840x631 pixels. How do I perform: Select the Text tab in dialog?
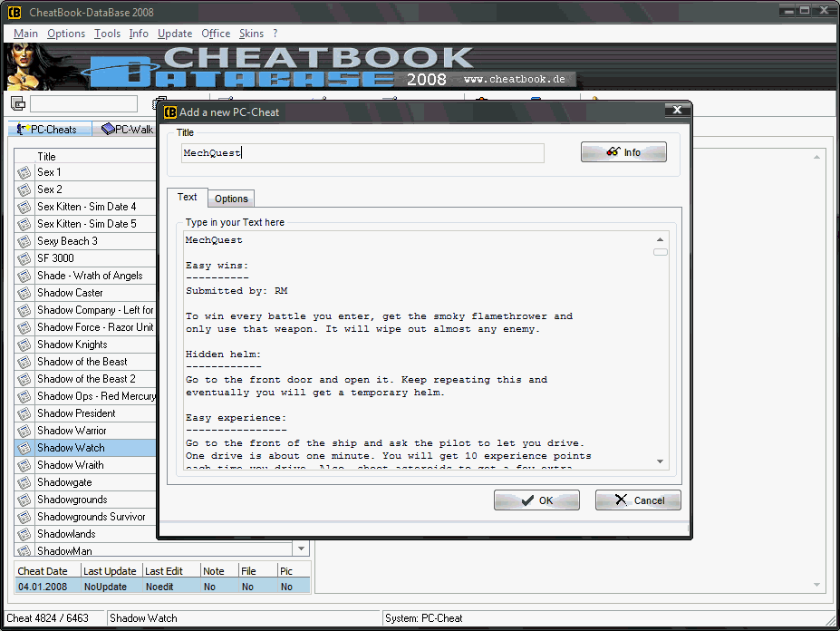click(x=187, y=198)
